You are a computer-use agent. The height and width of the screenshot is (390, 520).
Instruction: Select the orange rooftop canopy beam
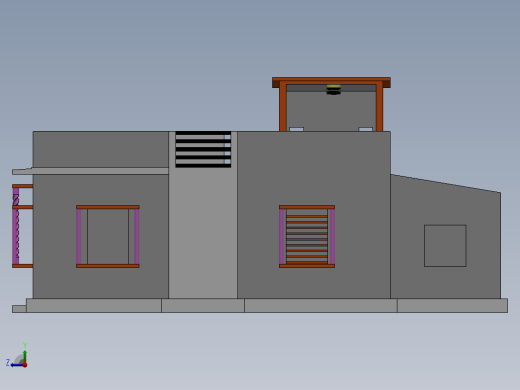(x=331, y=82)
